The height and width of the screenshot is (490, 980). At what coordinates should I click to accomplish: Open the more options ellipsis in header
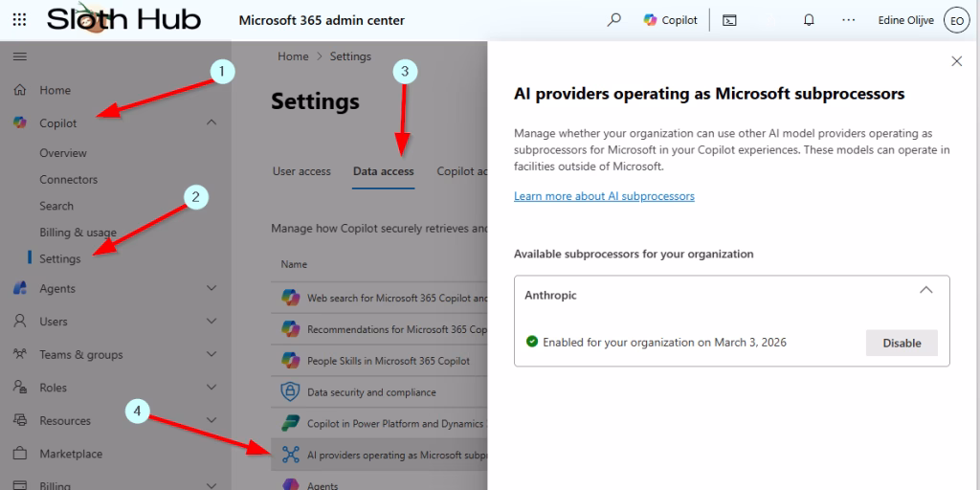tap(848, 20)
